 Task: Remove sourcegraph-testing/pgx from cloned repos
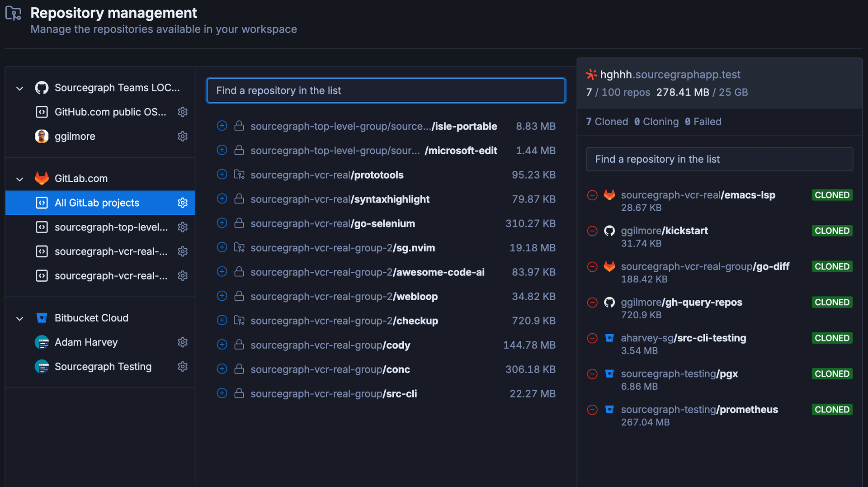[x=592, y=374]
